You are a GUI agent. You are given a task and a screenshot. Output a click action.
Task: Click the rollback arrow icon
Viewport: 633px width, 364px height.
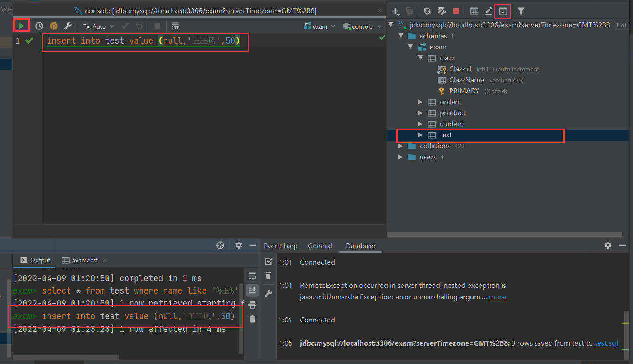pos(139,26)
